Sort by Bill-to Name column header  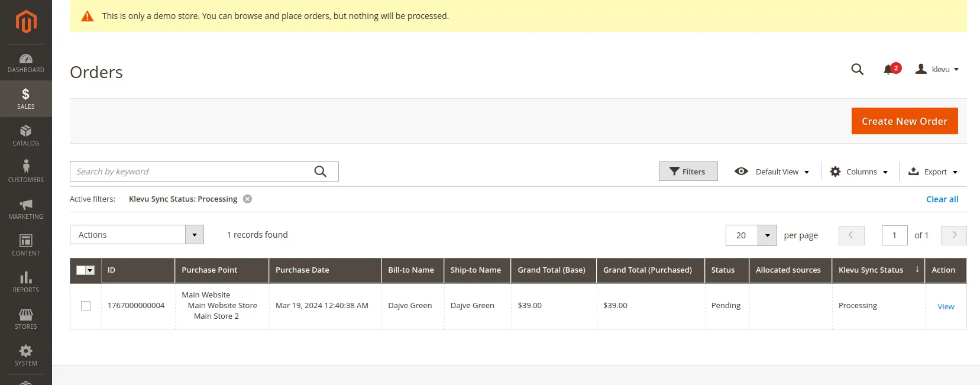coord(412,270)
